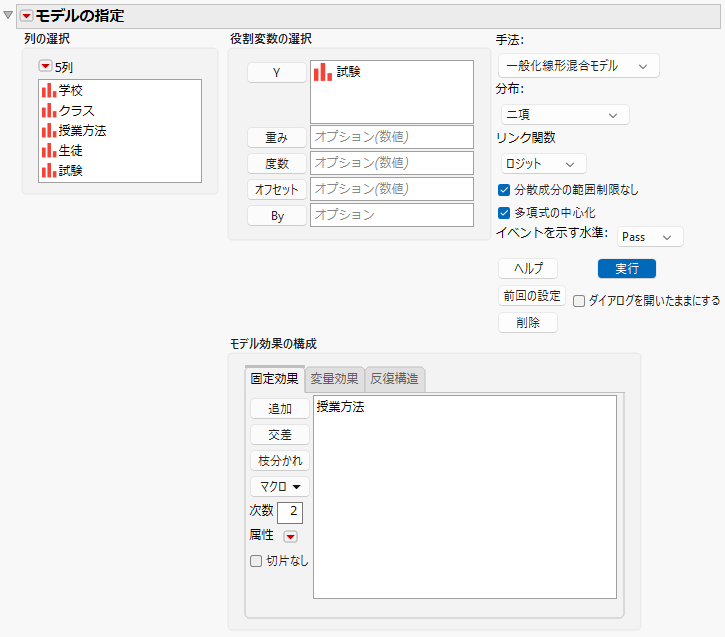
Task: Click the 度数 optional numeric field
Action: pos(392,163)
